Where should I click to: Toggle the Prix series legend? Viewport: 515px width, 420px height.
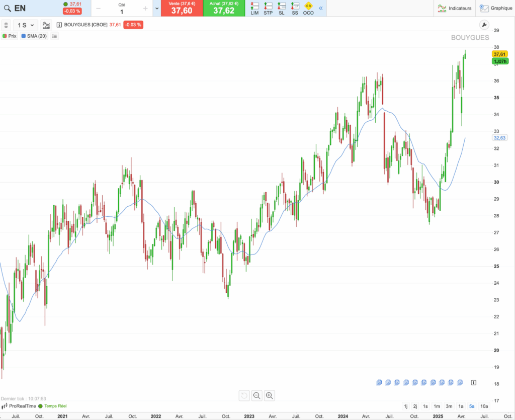click(x=10, y=36)
